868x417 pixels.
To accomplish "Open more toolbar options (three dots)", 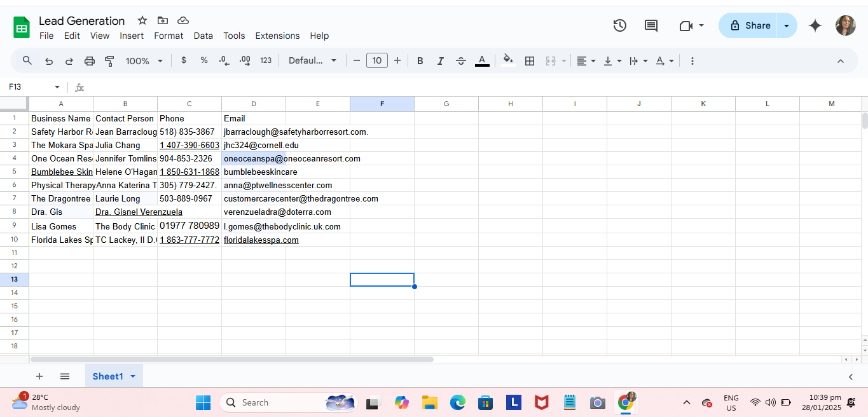I will pos(692,61).
